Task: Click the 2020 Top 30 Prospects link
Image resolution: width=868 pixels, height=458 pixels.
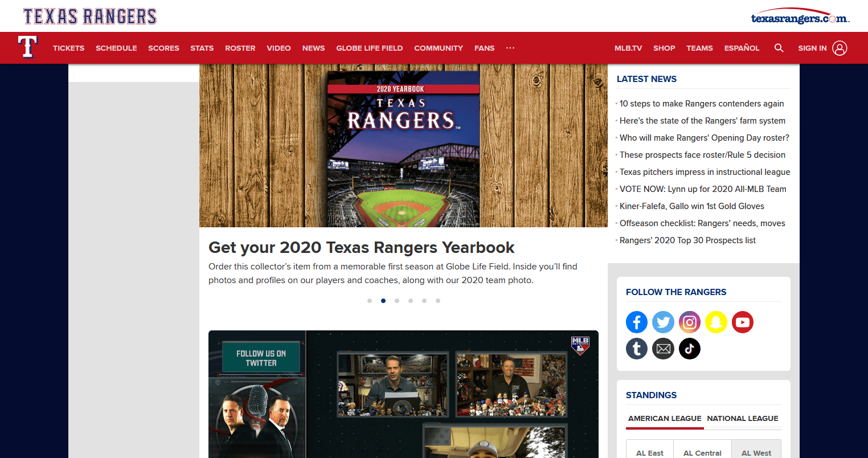Action: [687, 240]
